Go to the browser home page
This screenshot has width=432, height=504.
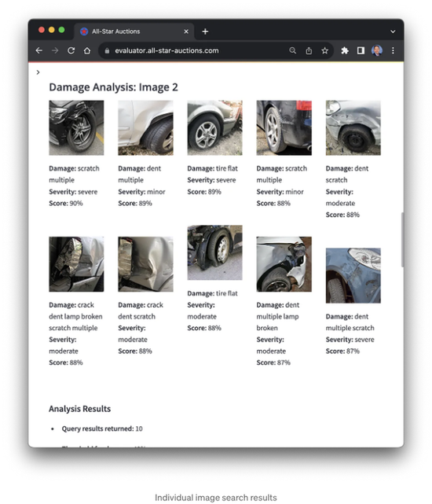87,50
